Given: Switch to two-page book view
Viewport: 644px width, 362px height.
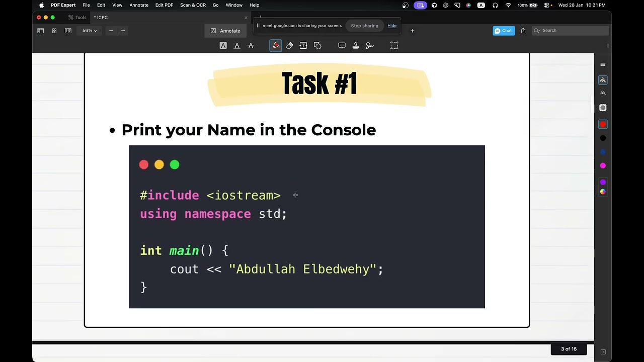Looking at the screenshot, I should [68, 31].
